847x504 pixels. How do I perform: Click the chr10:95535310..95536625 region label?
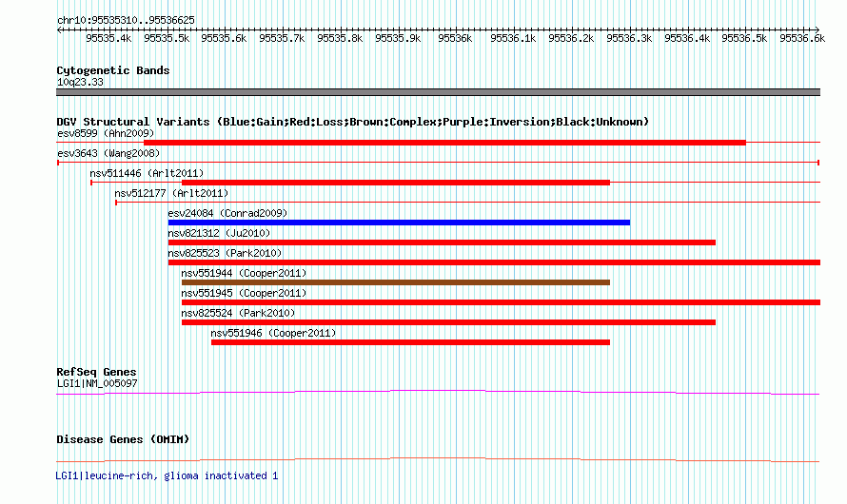coord(126,21)
